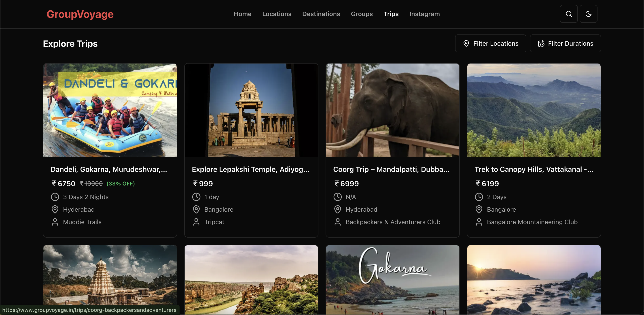This screenshot has width=644, height=315.
Task: Click Explore Trips heading
Action: pos(70,44)
